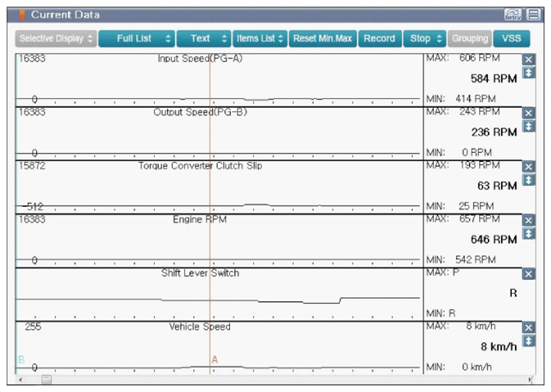Click the Torque Converter Clutch Slip title
Viewport: 551px width, 392px height.
click(x=200, y=166)
